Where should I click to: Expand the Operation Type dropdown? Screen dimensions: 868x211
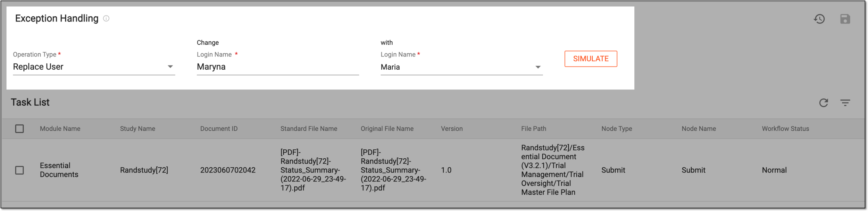tap(94, 67)
